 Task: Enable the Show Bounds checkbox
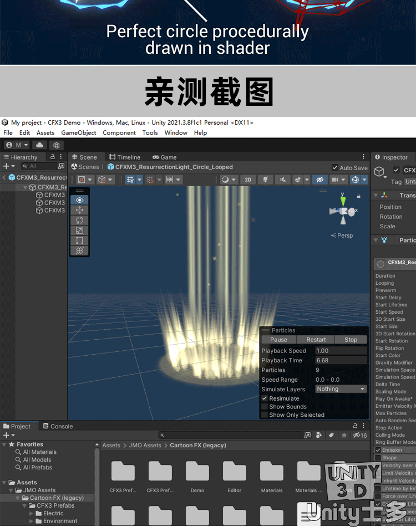265,407
